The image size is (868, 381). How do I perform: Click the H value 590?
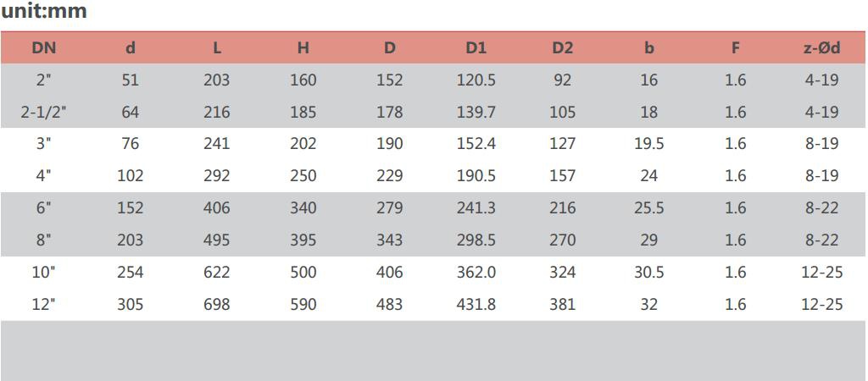click(303, 304)
